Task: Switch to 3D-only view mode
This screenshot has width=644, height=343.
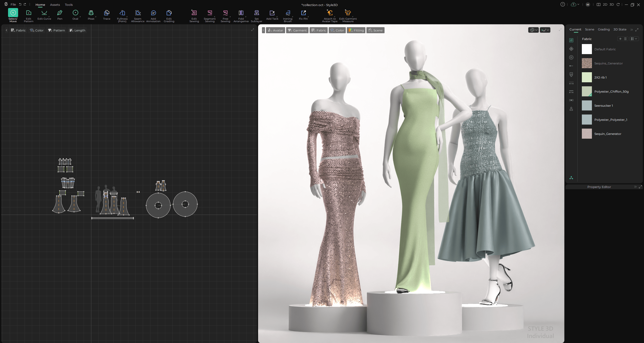Action: 612,5
